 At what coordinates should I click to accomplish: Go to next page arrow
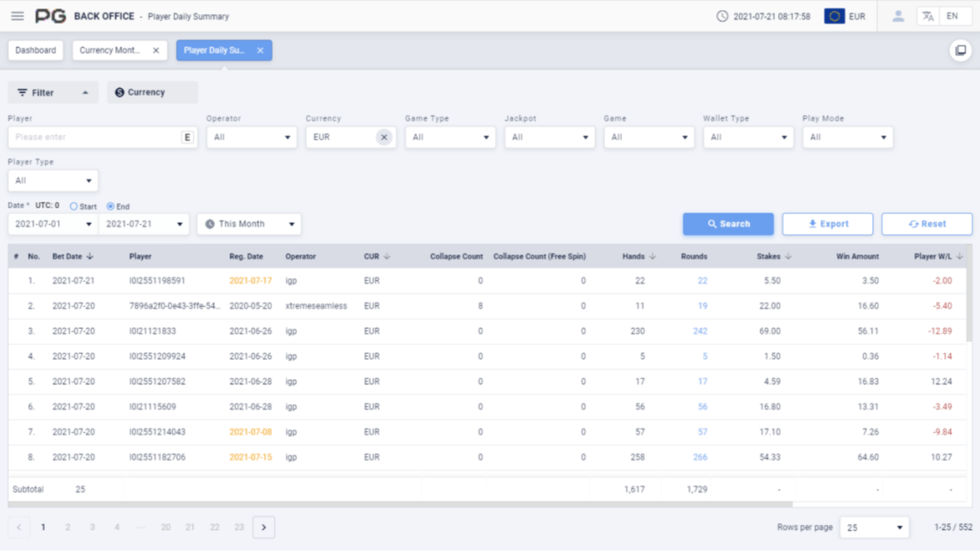pos(264,527)
